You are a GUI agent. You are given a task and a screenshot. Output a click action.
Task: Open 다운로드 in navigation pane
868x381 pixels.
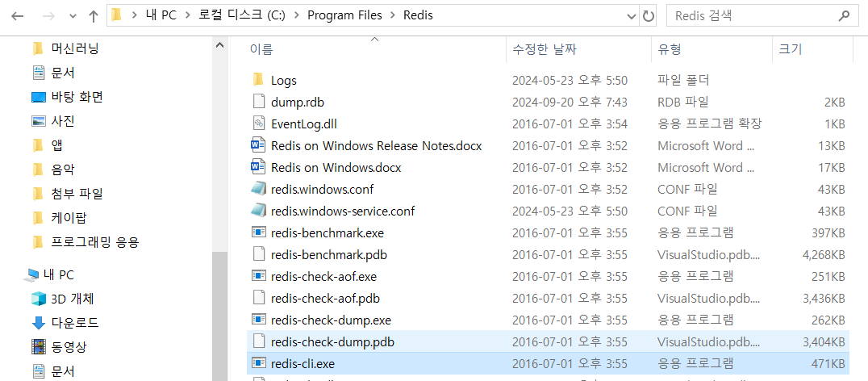[75, 322]
